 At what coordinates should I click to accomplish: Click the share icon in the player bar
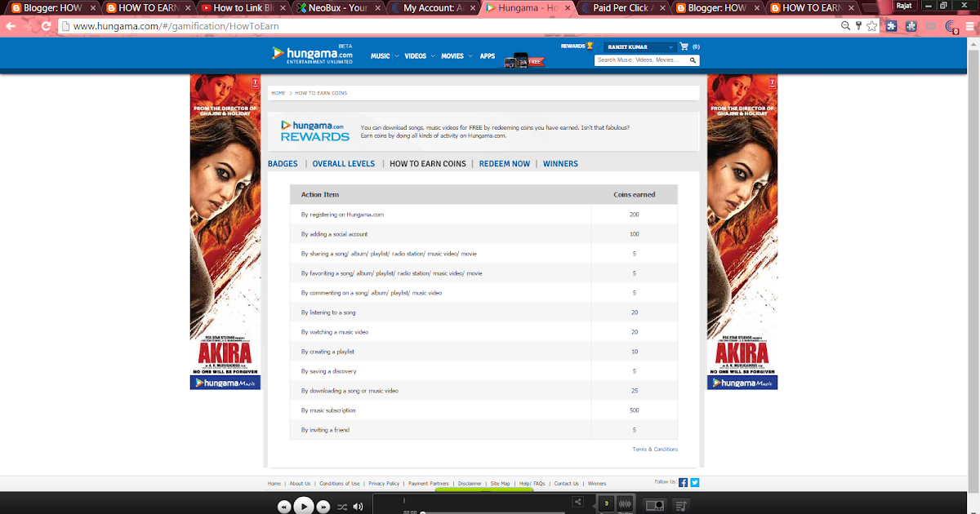[577, 503]
